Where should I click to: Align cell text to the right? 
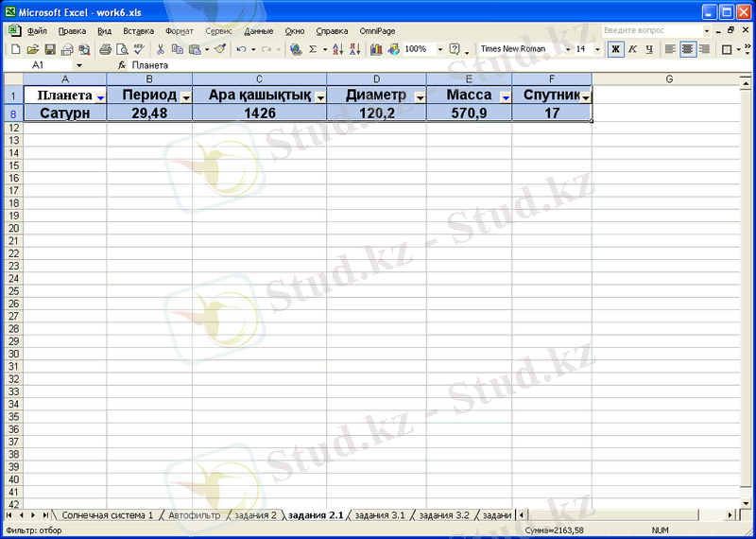[704, 49]
